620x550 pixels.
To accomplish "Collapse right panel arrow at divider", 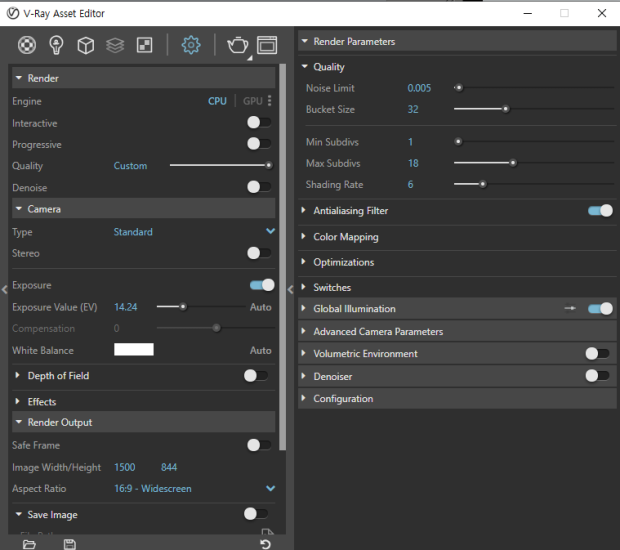I will coord(290,289).
